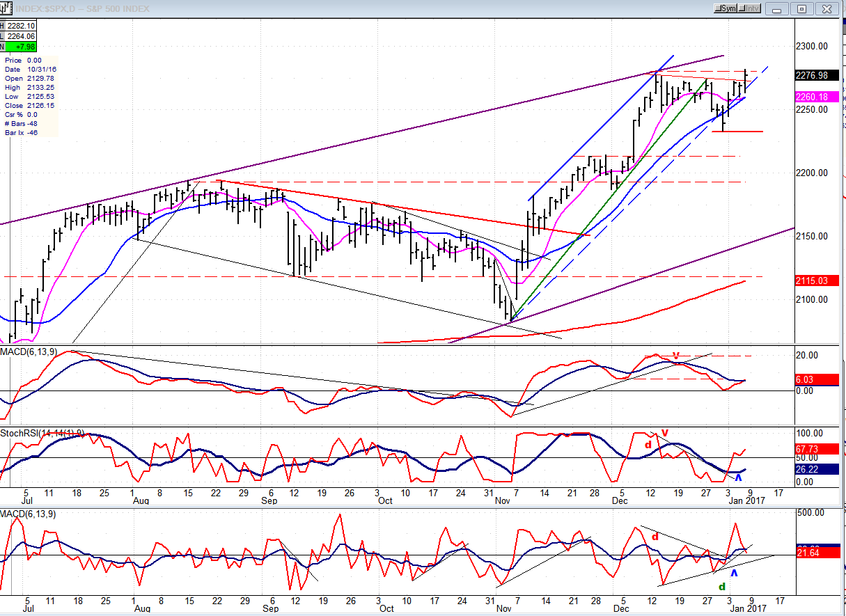Click the top MACD(6,13,9) indicator label
846x616 pixels.
(29, 351)
